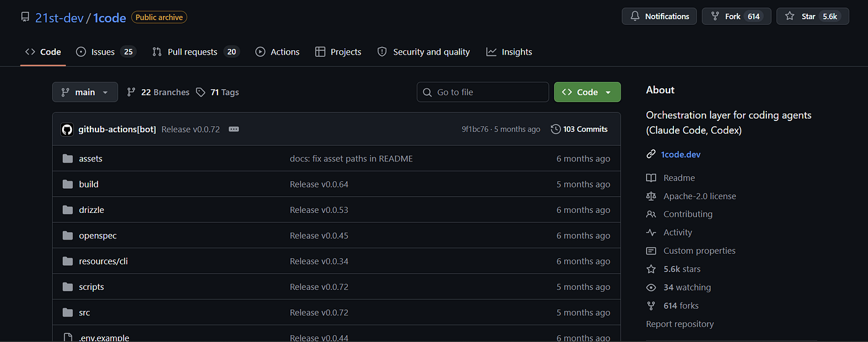The height and width of the screenshot is (342, 868).
Task: Click the drizzle folder icon
Action: (68, 210)
